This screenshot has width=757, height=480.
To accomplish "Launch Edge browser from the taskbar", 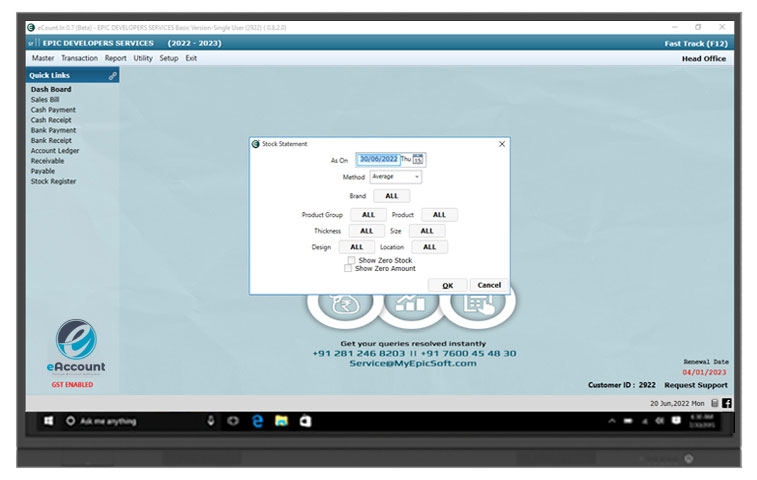I will click(x=258, y=421).
